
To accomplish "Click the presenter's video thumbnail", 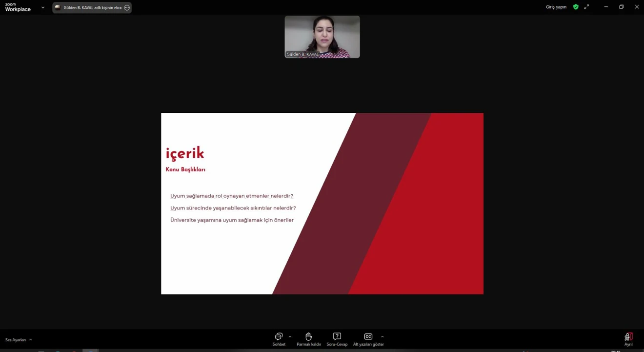I will point(322,37).
